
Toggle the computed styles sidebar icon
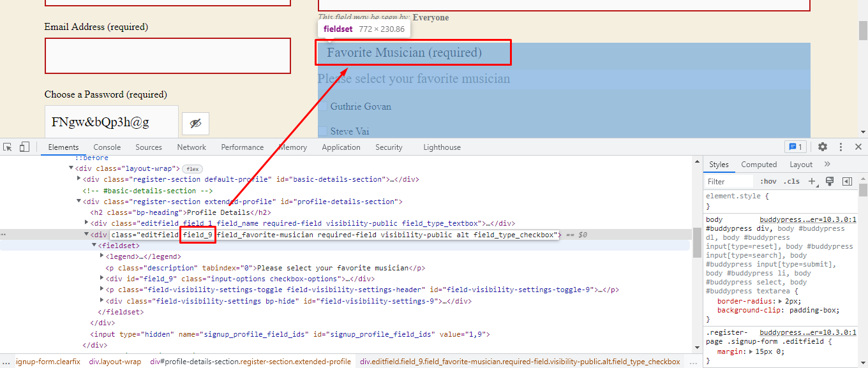click(847, 181)
